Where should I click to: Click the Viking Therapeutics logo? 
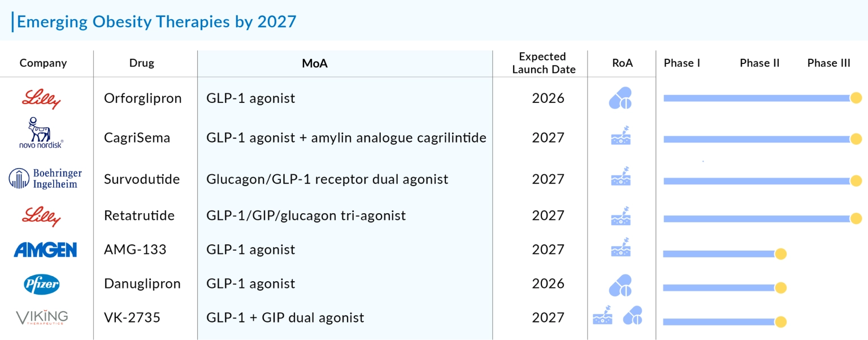click(x=42, y=317)
